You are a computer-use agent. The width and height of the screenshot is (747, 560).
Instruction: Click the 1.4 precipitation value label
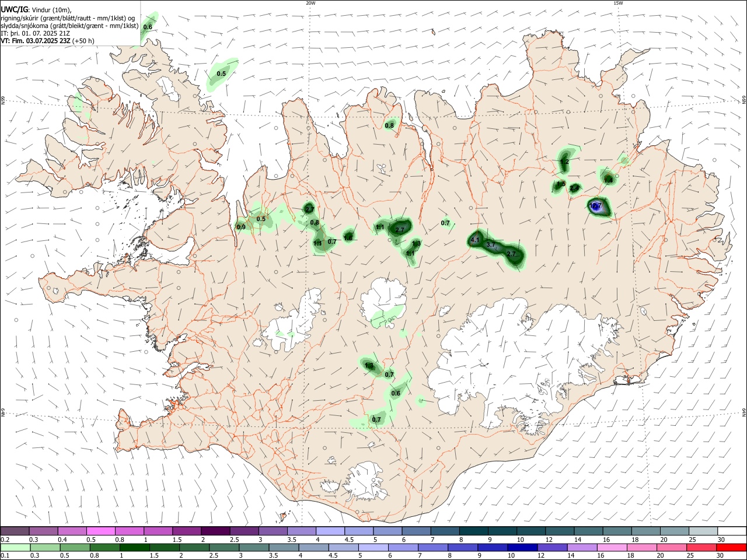tap(608, 180)
